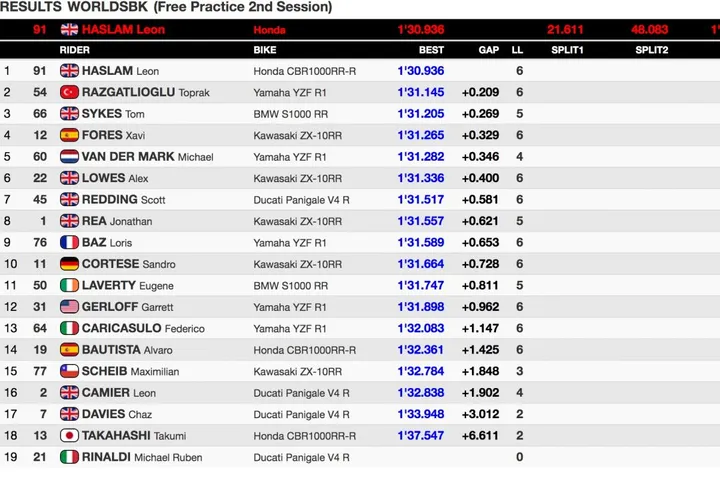Click the rider name REDDING Scott
720x481 pixels.
pyautogui.click(x=124, y=200)
